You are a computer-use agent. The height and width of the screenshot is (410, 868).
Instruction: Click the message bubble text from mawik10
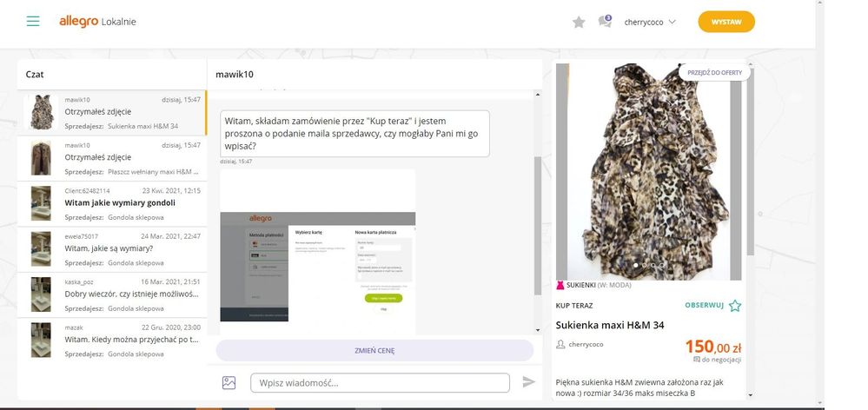click(x=354, y=134)
